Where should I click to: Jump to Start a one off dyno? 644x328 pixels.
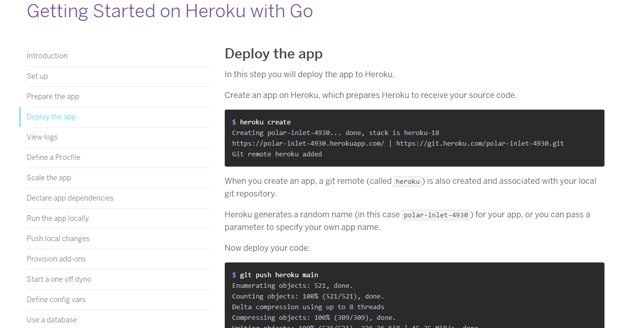(59, 279)
